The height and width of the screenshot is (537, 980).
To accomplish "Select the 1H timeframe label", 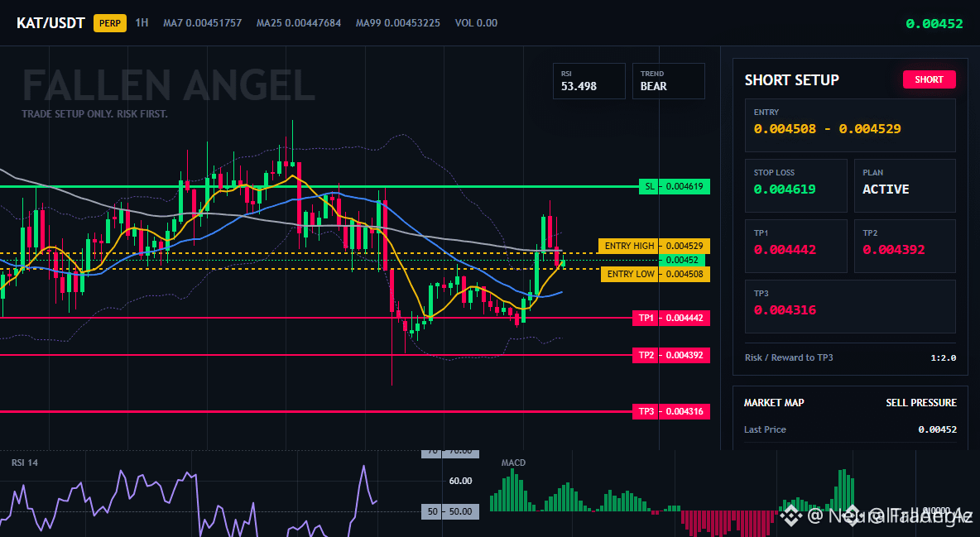I will pyautogui.click(x=142, y=22).
